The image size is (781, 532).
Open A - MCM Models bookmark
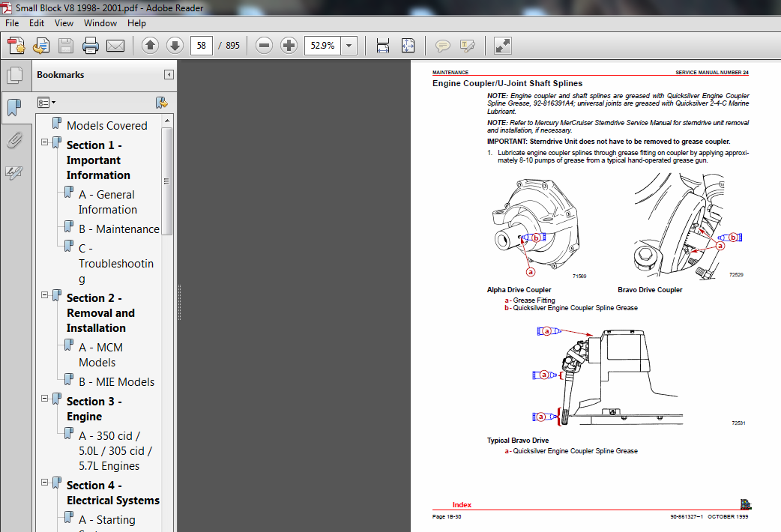[100, 355]
